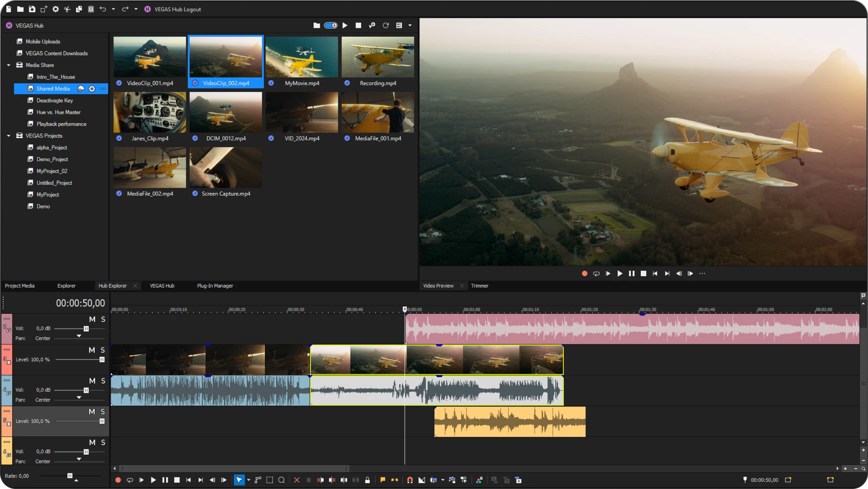The width and height of the screenshot is (868, 489).
Task: Expand the Media Share folder tree
Action: (8, 65)
